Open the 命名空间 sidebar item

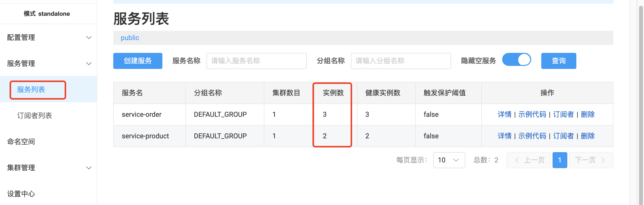[21, 142]
